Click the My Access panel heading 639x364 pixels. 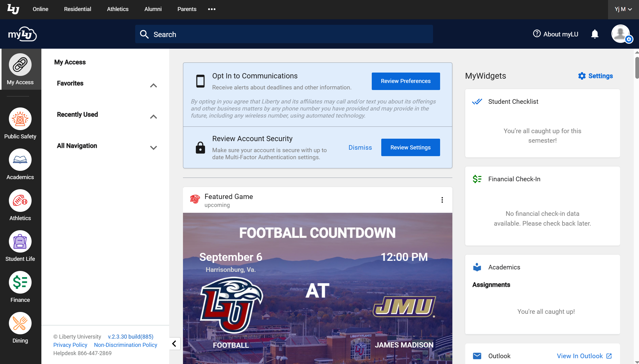[70, 62]
